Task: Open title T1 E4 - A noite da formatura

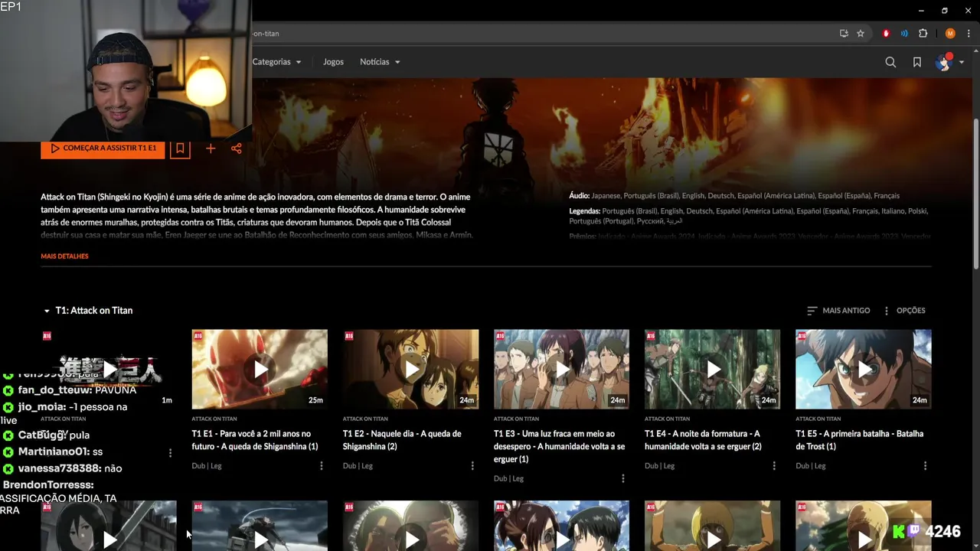Action: coord(703,440)
